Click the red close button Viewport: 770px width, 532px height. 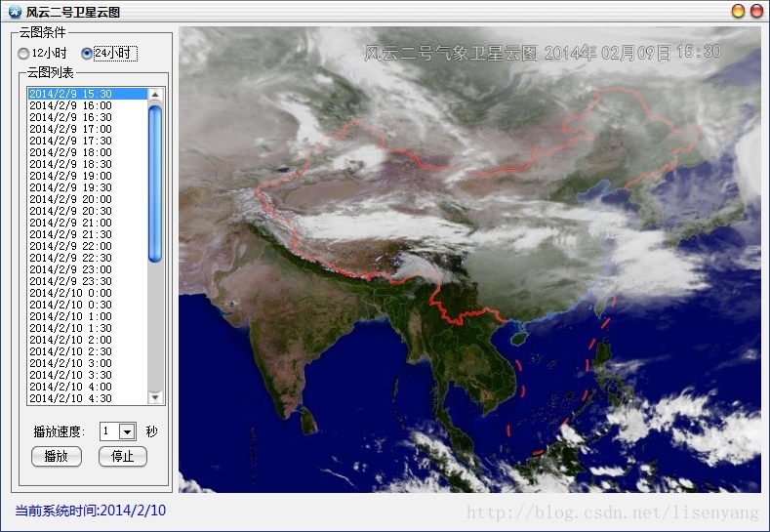[756, 11]
